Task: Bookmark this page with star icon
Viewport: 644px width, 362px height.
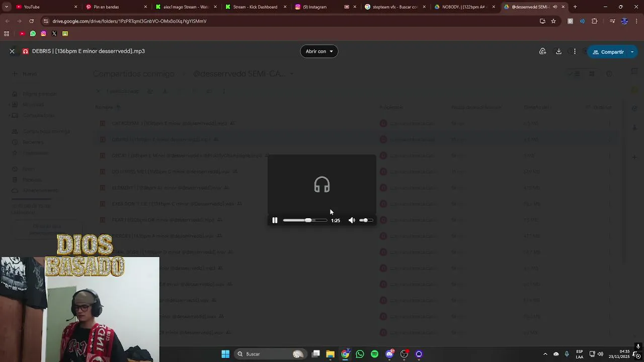Action: (x=553, y=21)
